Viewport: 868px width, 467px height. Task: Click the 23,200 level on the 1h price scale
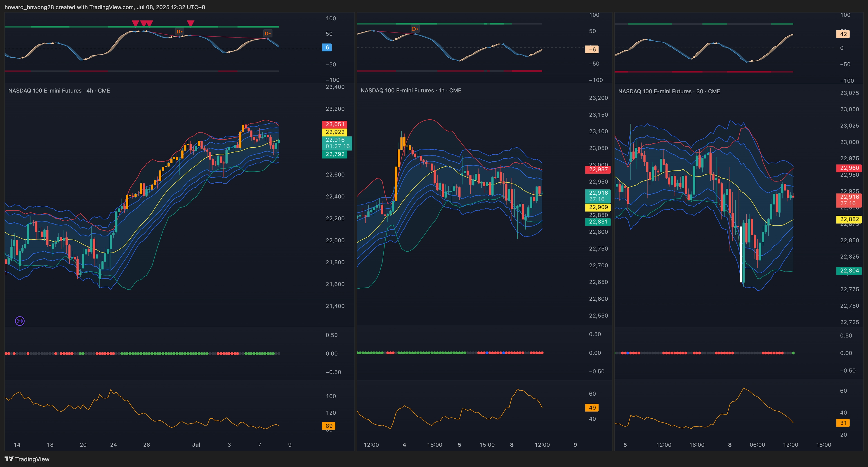[x=598, y=98]
